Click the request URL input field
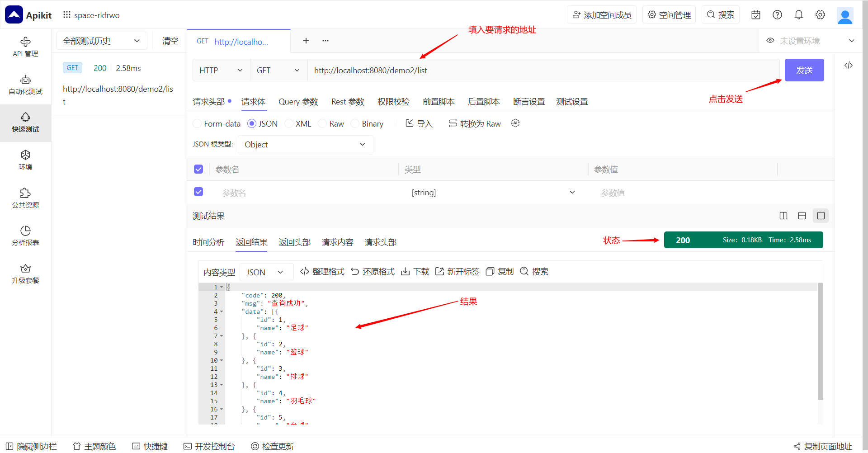This screenshot has height=453, width=868. pyautogui.click(x=542, y=71)
